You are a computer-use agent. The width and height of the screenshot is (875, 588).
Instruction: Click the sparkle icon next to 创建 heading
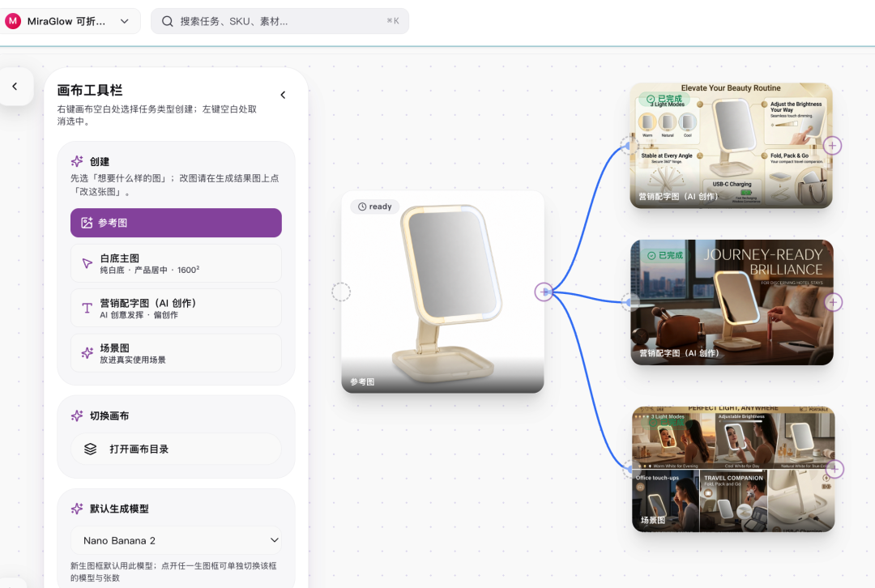[77, 161]
